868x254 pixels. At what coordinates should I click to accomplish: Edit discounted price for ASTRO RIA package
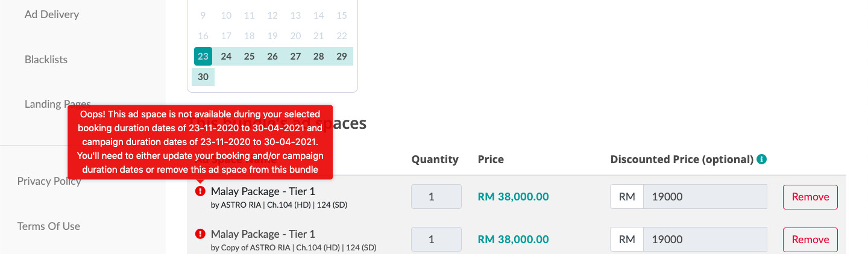[705, 197]
